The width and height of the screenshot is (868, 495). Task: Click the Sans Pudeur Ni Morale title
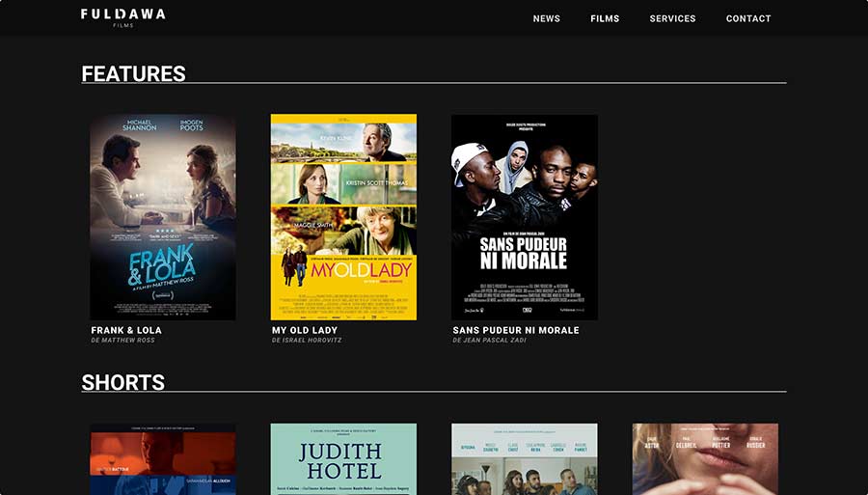pyautogui.click(x=516, y=330)
